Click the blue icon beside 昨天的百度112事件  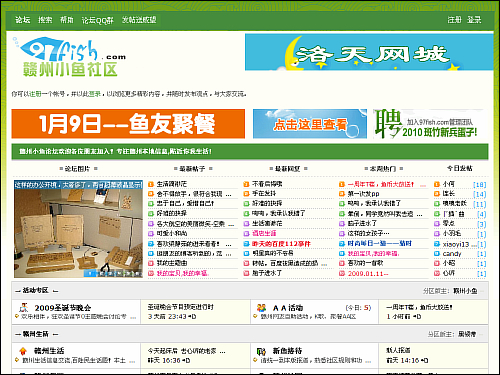point(246,244)
